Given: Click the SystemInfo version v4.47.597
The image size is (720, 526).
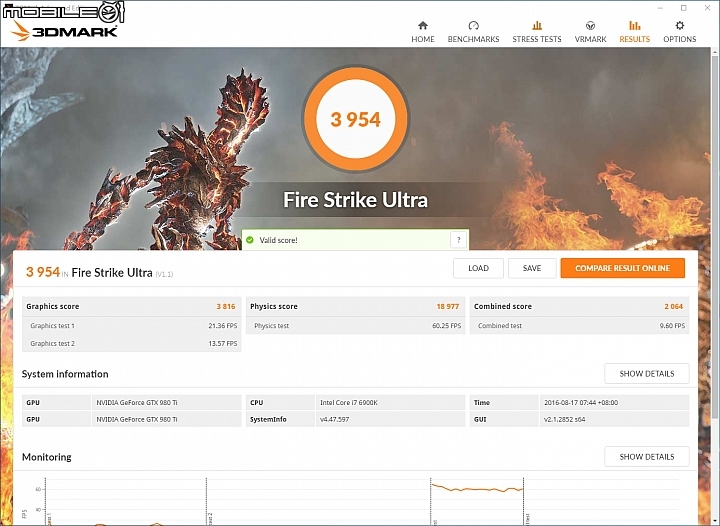Looking at the screenshot, I should (334, 419).
